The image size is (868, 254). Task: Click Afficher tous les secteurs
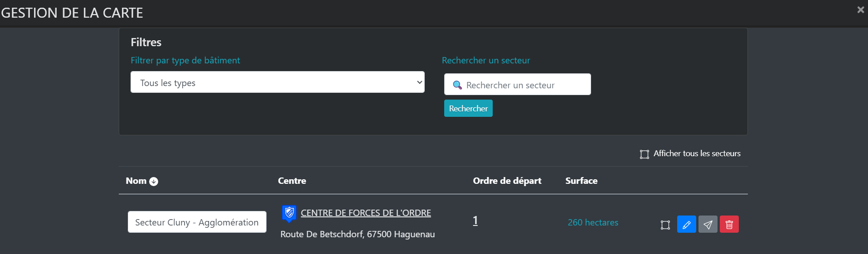click(697, 153)
